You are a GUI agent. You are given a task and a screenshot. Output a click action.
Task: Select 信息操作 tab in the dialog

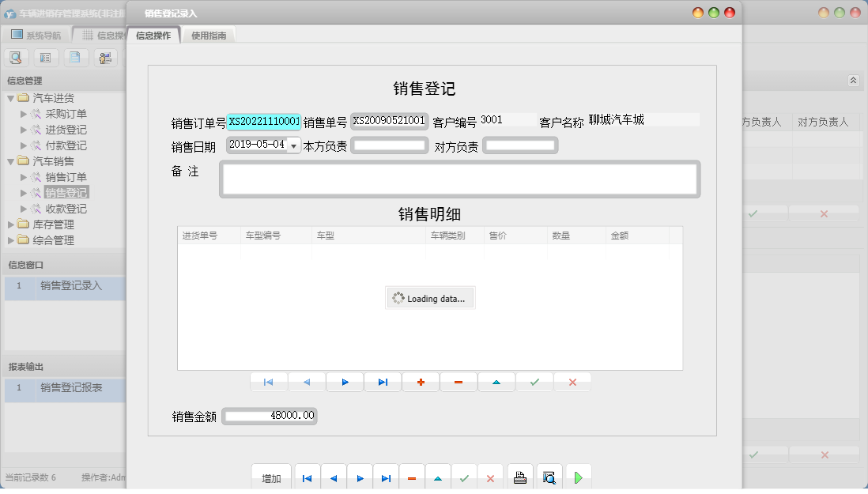[153, 35]
